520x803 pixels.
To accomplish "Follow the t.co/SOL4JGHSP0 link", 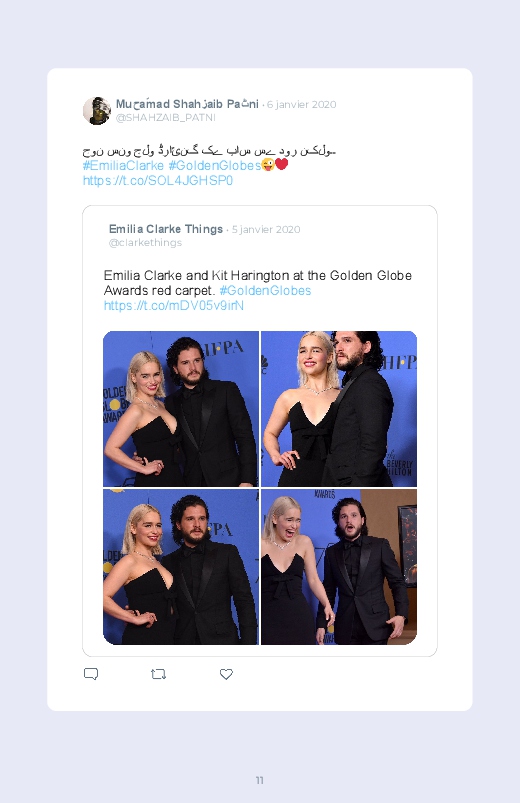I will point(158,180).
